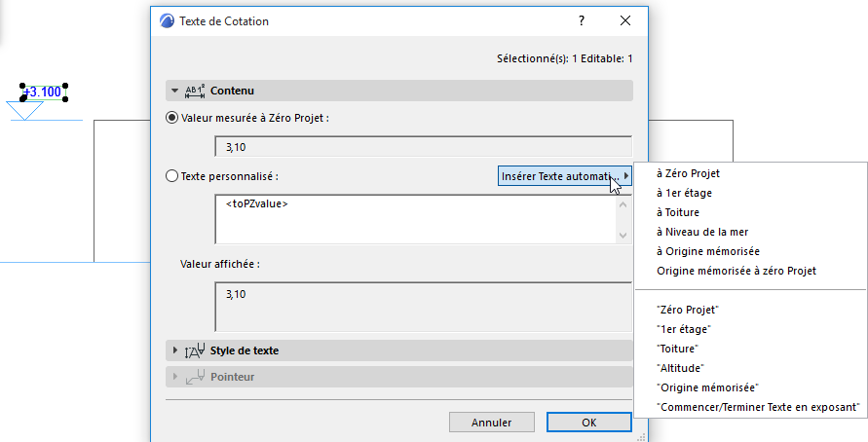Select Commencer/Terminer Texte en exposant entry
The width and height of the screenshot is (868, 442).
(x=758, y=407)
